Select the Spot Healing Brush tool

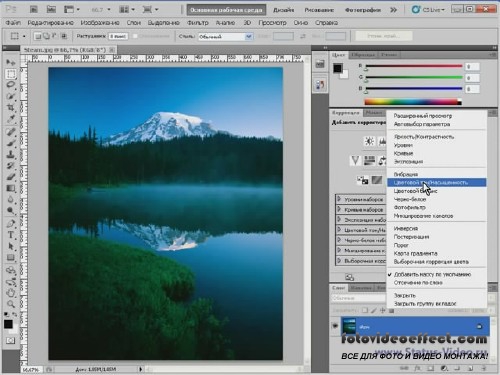(x=11, y=132)
